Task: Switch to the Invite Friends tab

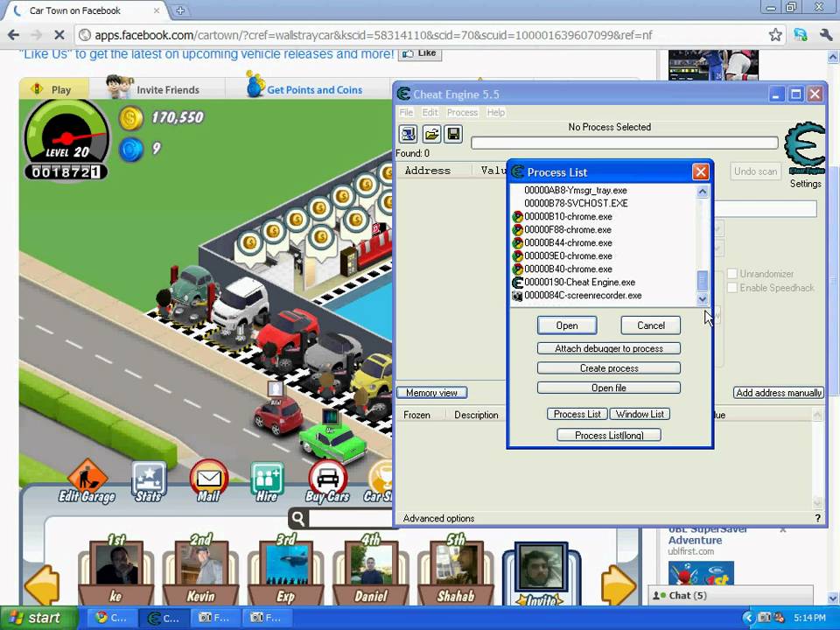Action: click(156, 89)
